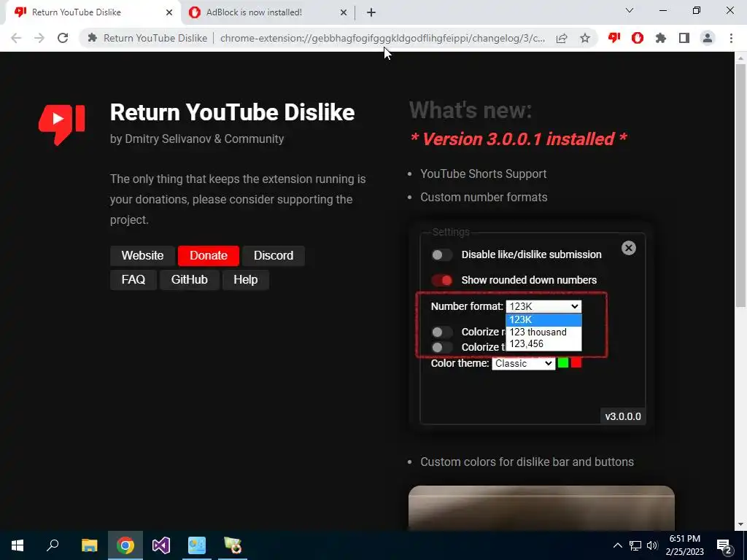This screenshot has width=747, height=560.
Task: Close the AdBlock is now installed tab
Action: pyautogui.click(x=344, y=12)
